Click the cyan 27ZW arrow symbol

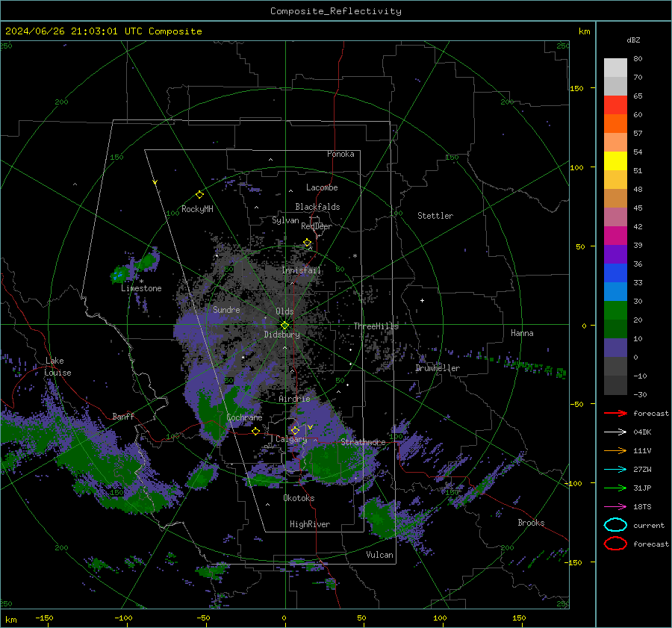pyautogui.click(x=615, y=470)
